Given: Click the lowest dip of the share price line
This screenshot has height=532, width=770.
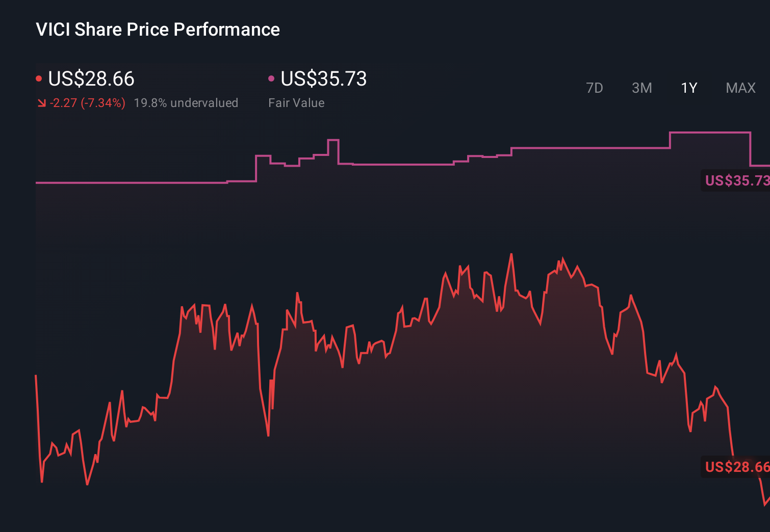Looking at the screenshot, I should tap(88, 485).
